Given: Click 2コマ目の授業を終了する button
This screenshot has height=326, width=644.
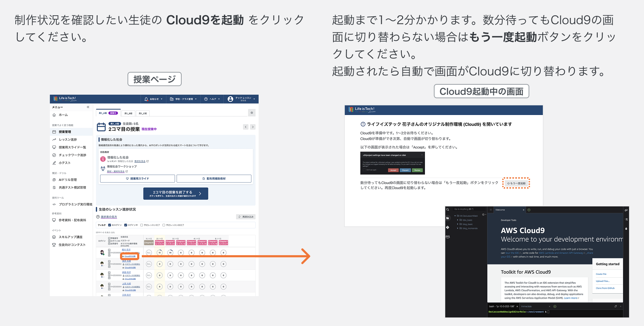Looking at the screenshot, I should pos(176,194).
